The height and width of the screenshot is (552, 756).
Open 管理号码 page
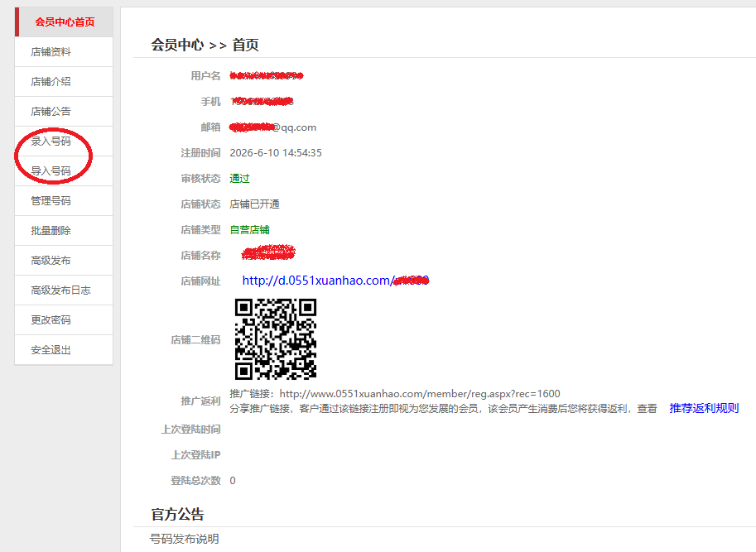[64, 201]
